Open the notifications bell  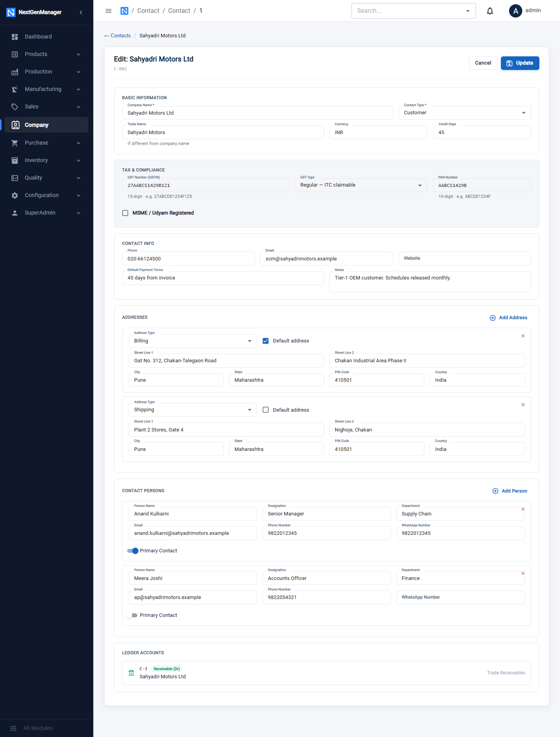(x=490, y=11)
